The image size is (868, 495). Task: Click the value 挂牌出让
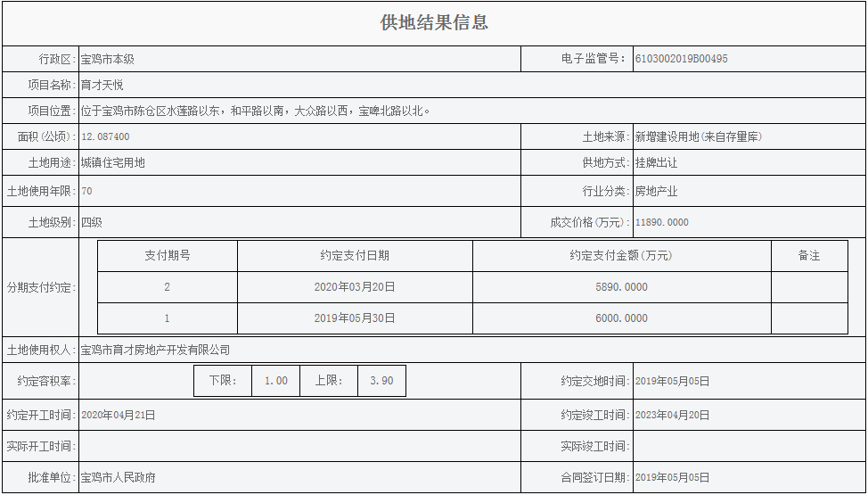(x=657, y=163)
